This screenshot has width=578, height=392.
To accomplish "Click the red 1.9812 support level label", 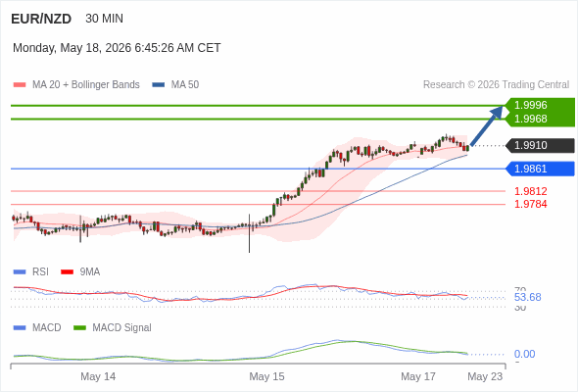I will (530, 191).
